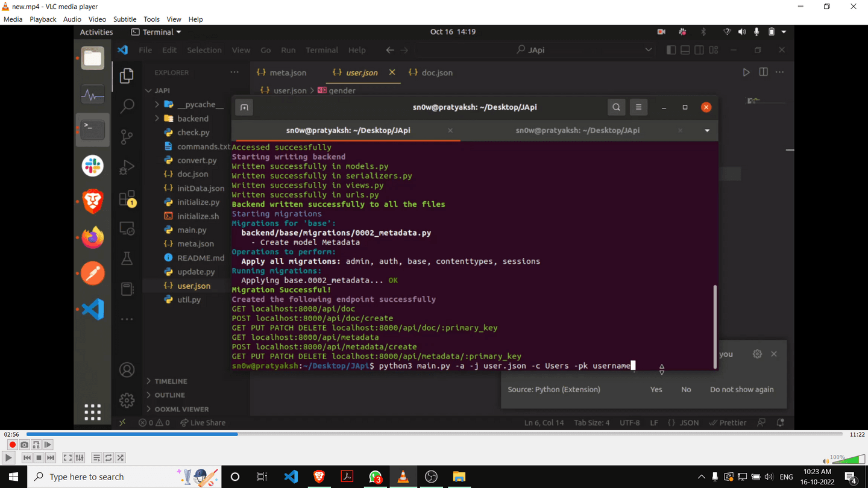
Task: Toggle VLC loop mode button
Action: pos(108,458)
